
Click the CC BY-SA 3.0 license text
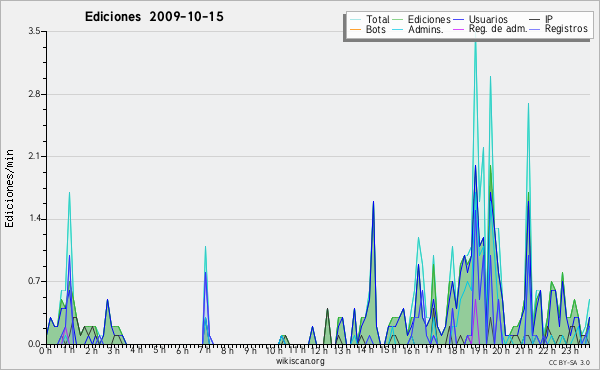pyautogui.click(x=569, y=362)
